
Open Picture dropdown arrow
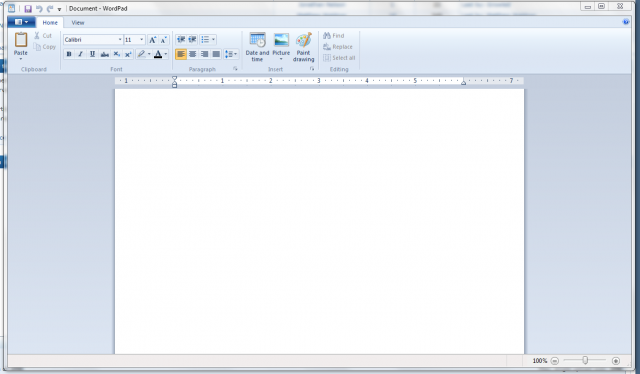pyautogui.click(x=281, y=59)
